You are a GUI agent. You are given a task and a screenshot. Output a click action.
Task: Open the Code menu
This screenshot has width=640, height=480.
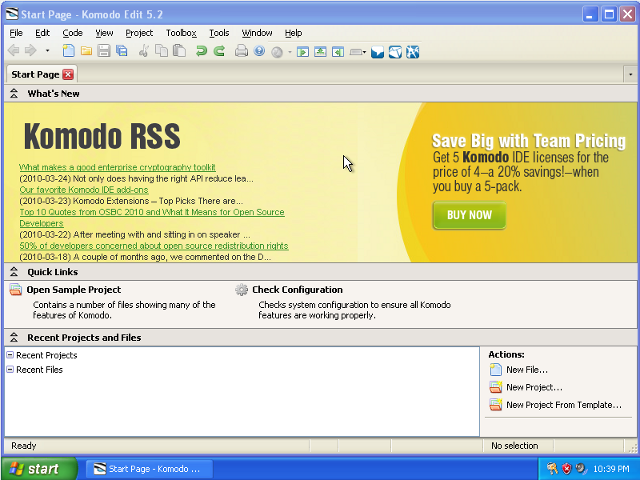pos(72,33)
